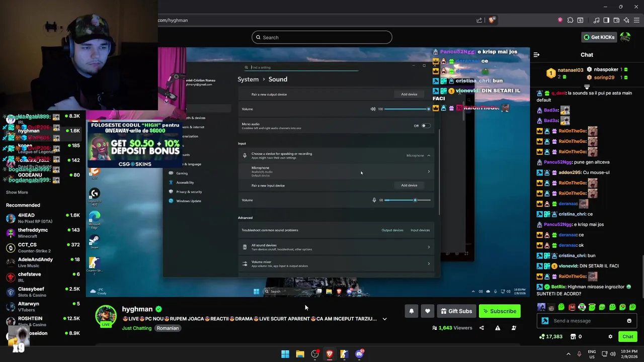Select the red angry emote in quick emotes

coord(572,307)
